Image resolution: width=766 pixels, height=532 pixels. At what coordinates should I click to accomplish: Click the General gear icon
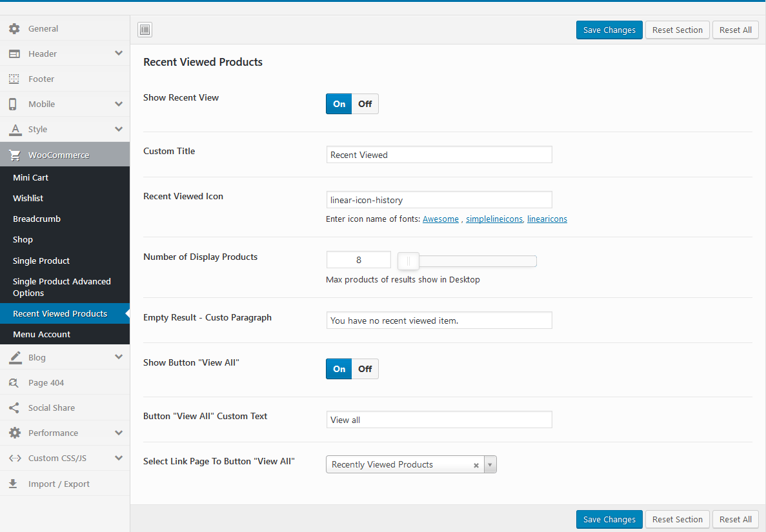(15, 29)
